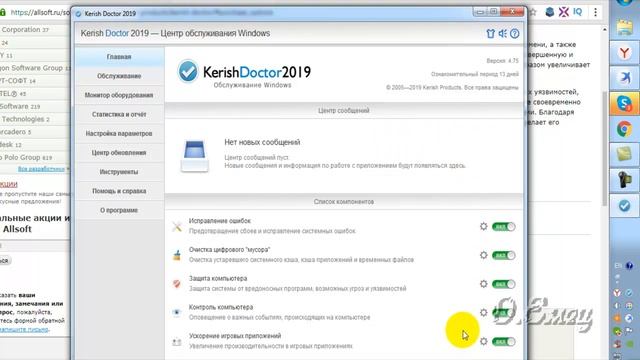The width and height of the screenshot is (640, 360).
Task: Open Инструменты section
Action: click(119, 172)
